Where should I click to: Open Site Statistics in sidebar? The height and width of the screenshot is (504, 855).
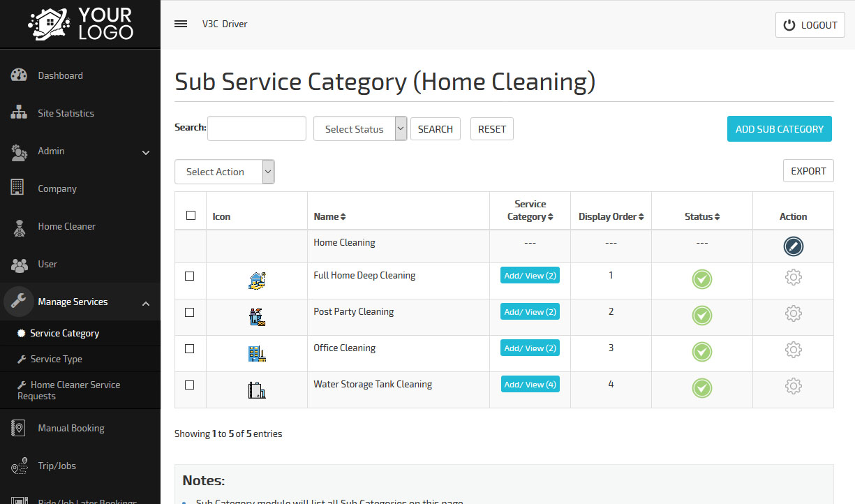click(80, 113)
